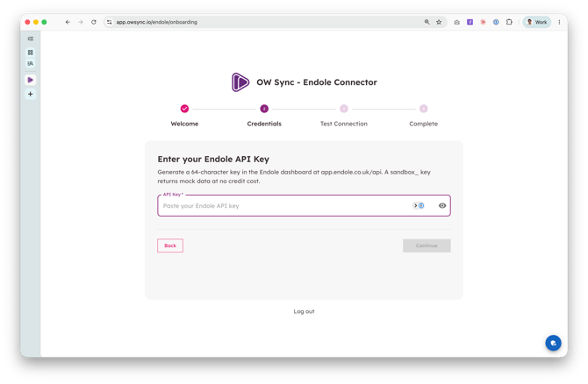Open the search tabs icon in sidebar
The width and height of the screenshot is (588, 384).
tap(31, 63)
